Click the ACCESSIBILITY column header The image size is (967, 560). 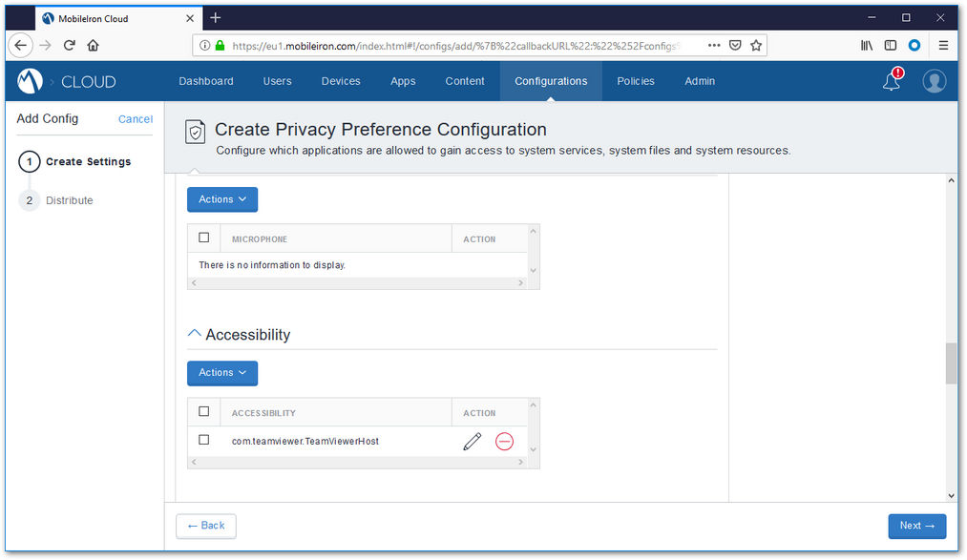click(263, 413)
